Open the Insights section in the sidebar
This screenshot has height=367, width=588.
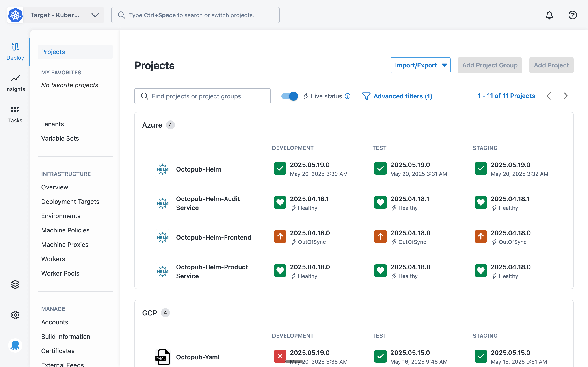pos(15,83)
